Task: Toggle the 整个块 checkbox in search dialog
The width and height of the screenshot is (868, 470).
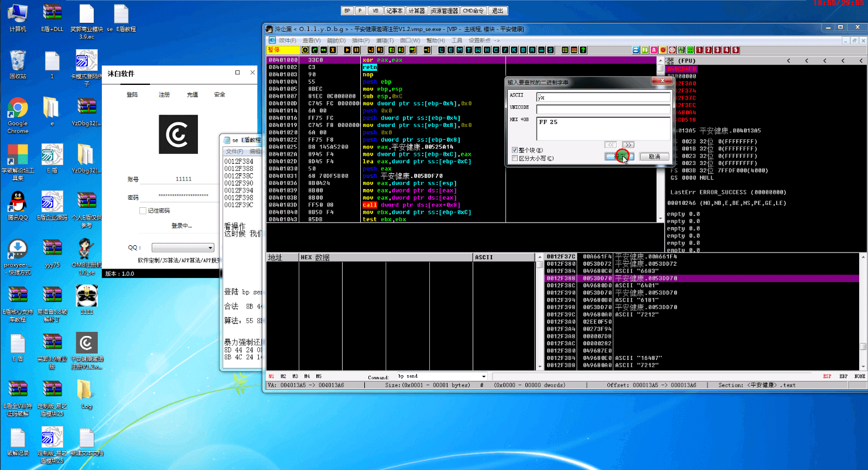Action: (515, 150)
